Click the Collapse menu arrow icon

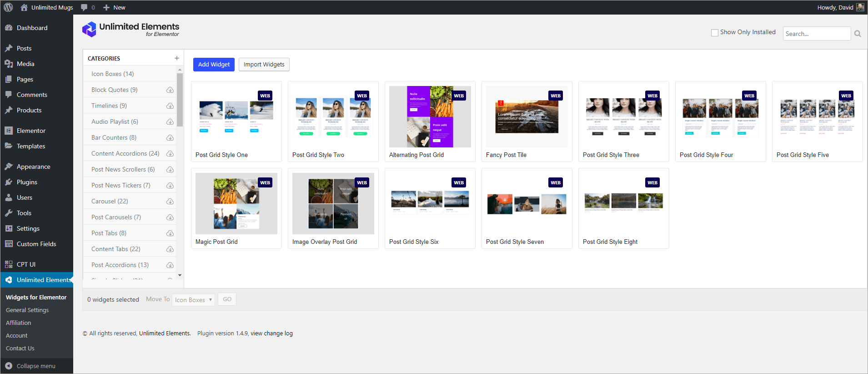(9, 366)
